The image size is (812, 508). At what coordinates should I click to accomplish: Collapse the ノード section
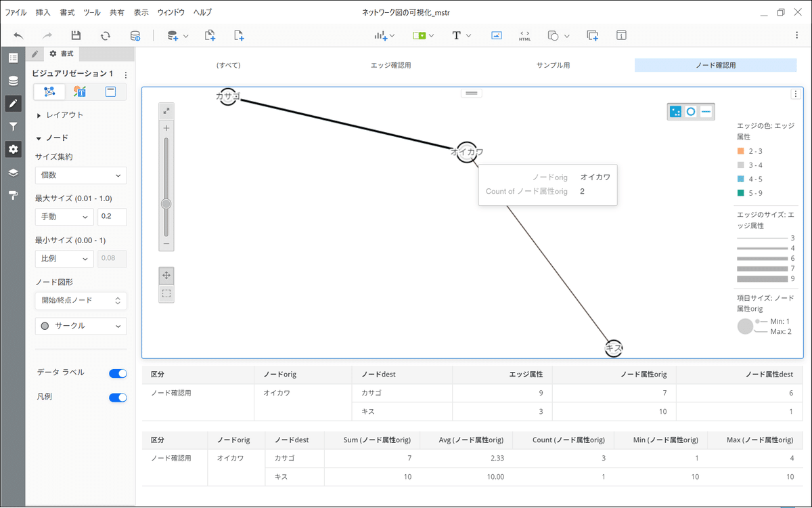[x=52, y=138]
